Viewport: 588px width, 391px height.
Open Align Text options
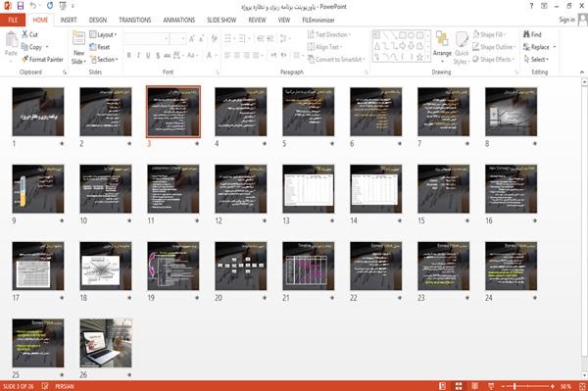(x=324, y=47)
